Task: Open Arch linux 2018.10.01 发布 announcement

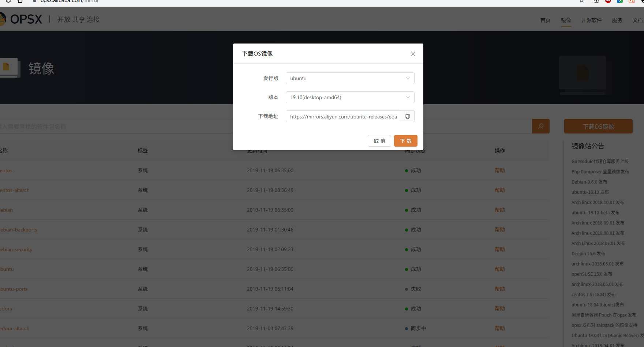Action: (598, 202)
